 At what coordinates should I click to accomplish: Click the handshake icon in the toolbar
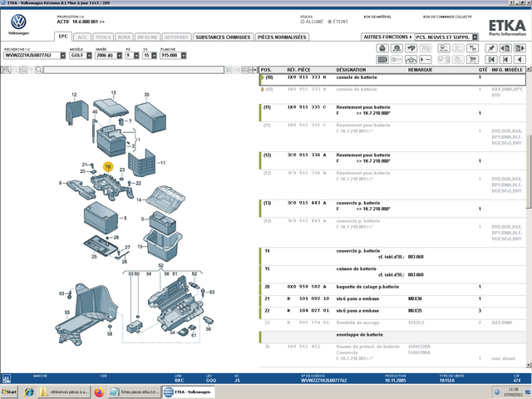(x=411, y=48)
